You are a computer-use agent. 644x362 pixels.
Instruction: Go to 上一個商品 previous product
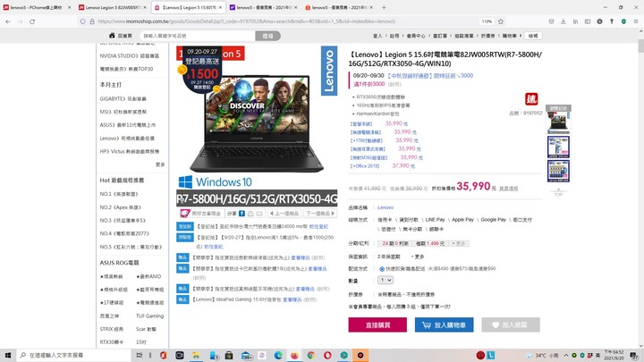(x=284, y=214)
